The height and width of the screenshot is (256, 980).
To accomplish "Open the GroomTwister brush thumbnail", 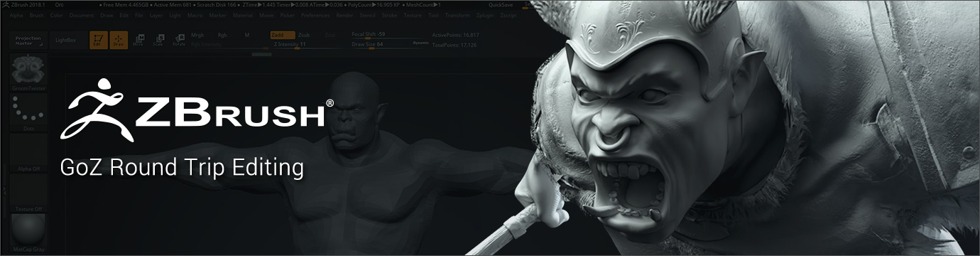I will (29, 73).
